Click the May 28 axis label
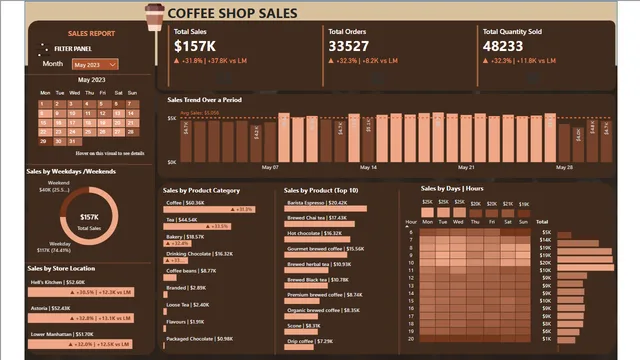This screenshot has height=360, width=640. [x=564, y=167]
